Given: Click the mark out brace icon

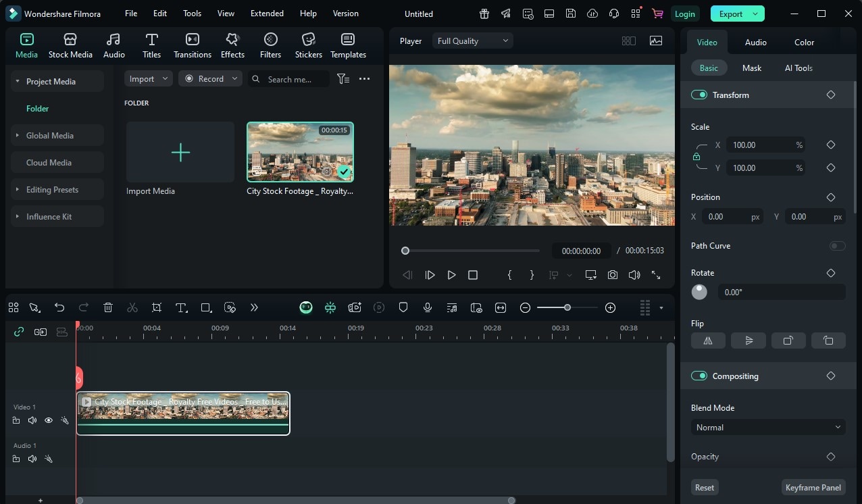Looking at the screenshot, I should [x=532, y=275].
